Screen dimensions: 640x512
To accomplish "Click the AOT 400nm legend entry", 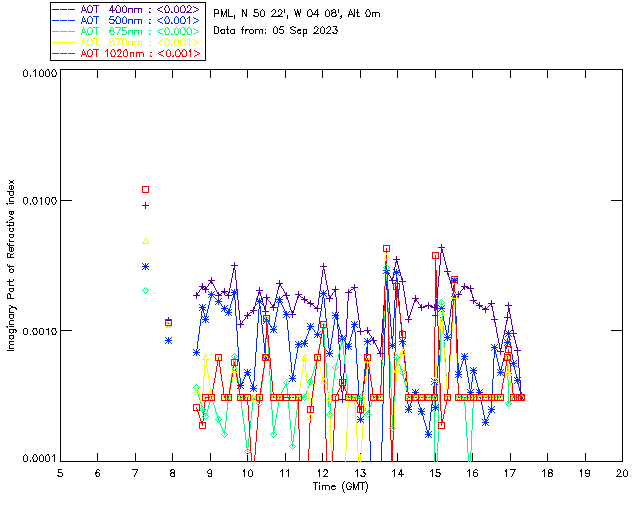I will click(x=127, y=9).
